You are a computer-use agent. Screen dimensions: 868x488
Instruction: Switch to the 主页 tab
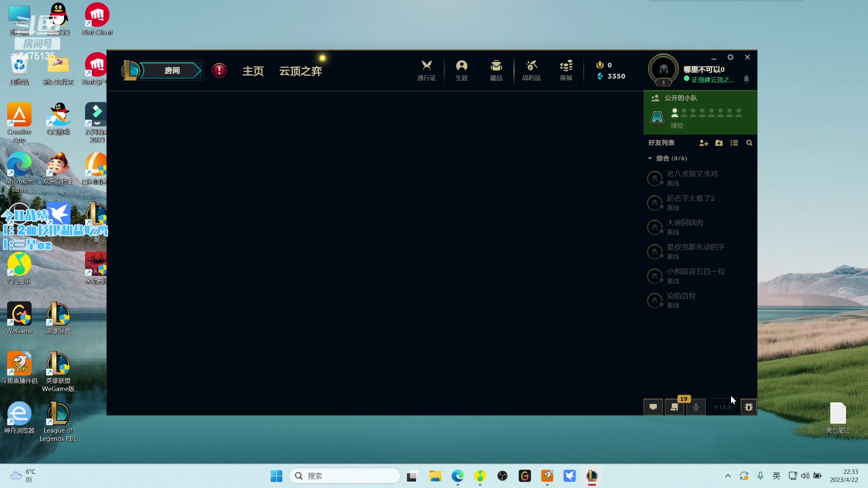pos(253,71)
